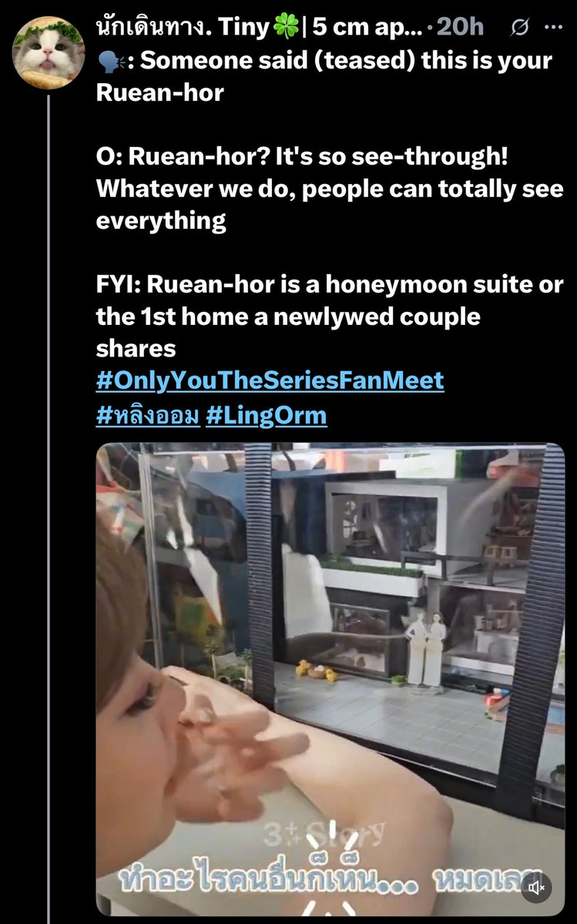Tap the 'Someone said (teased)' opening line
This screenshot has width=577, height=924.
[x=324, y=76]
